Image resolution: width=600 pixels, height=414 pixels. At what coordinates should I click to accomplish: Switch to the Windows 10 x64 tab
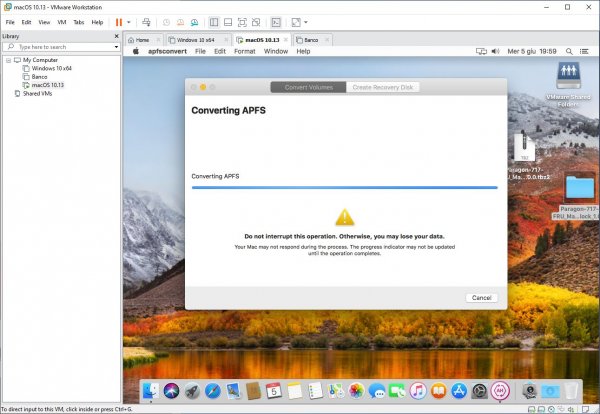(x=195, y=40)
